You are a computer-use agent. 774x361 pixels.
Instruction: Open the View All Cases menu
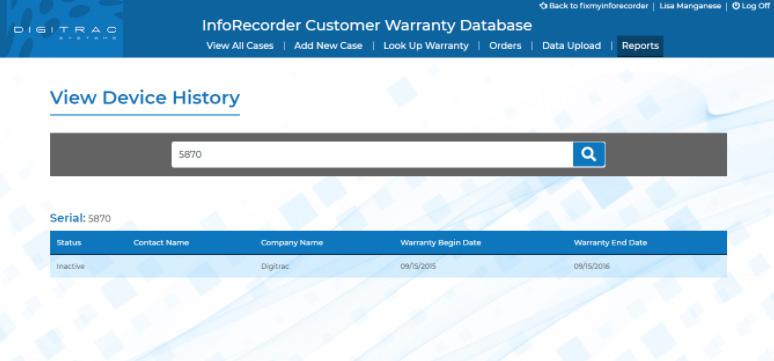point(240,46)
